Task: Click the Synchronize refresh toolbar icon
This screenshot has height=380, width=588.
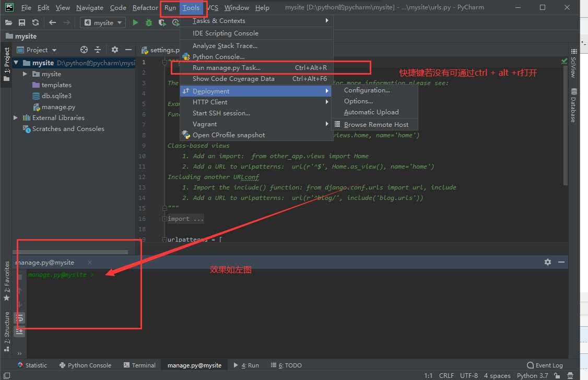Action: 36,23
